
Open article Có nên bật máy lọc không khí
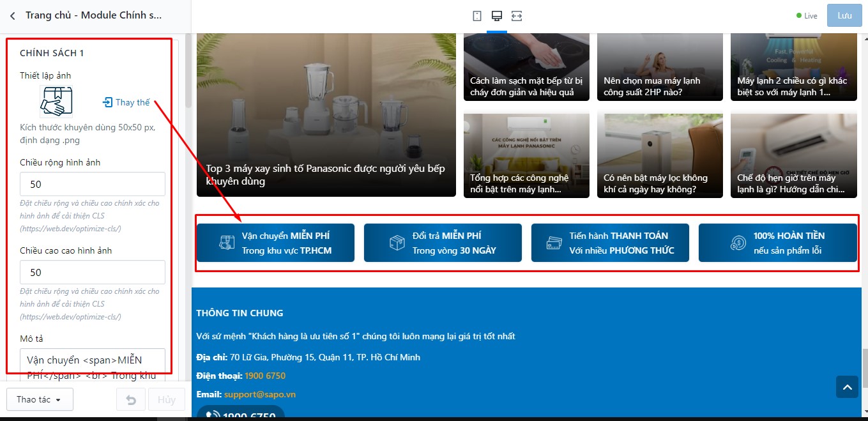(x=660, y=156)
